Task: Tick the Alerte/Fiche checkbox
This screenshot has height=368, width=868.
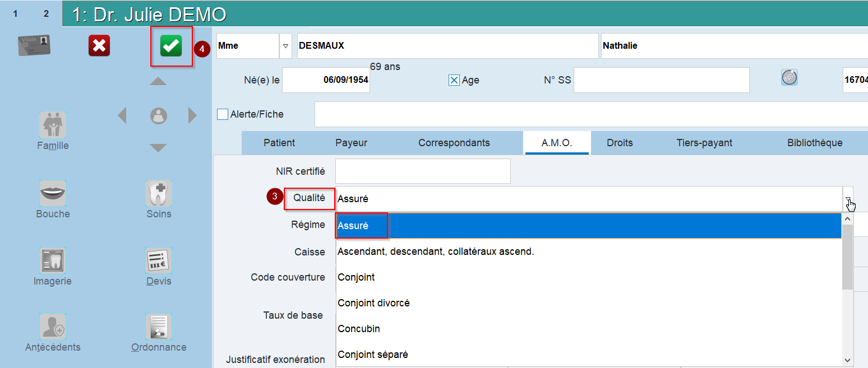Action: [x=223, y=114]
